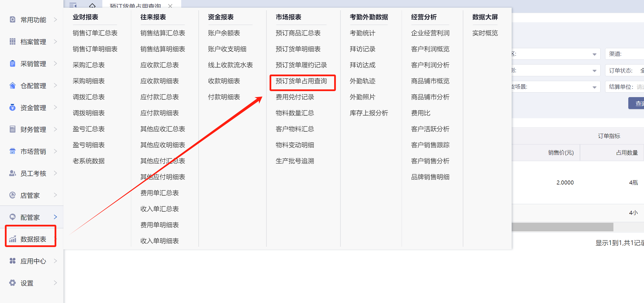Click the 资金管理 money bag icon
The width and height of the screenshot is (644, 303).
click(13, 107)
